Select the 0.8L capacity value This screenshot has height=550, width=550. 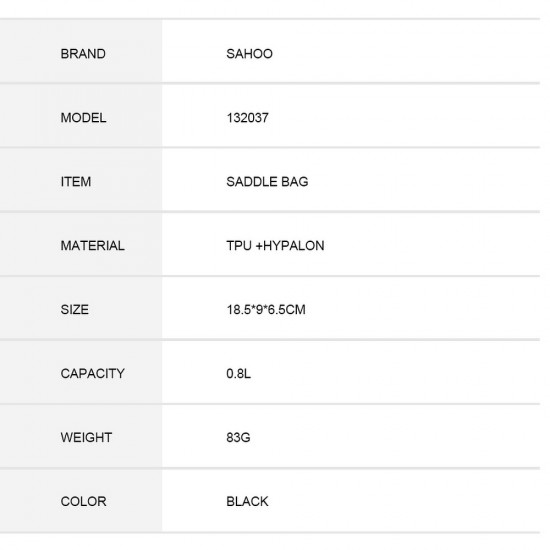click(239, 374)
